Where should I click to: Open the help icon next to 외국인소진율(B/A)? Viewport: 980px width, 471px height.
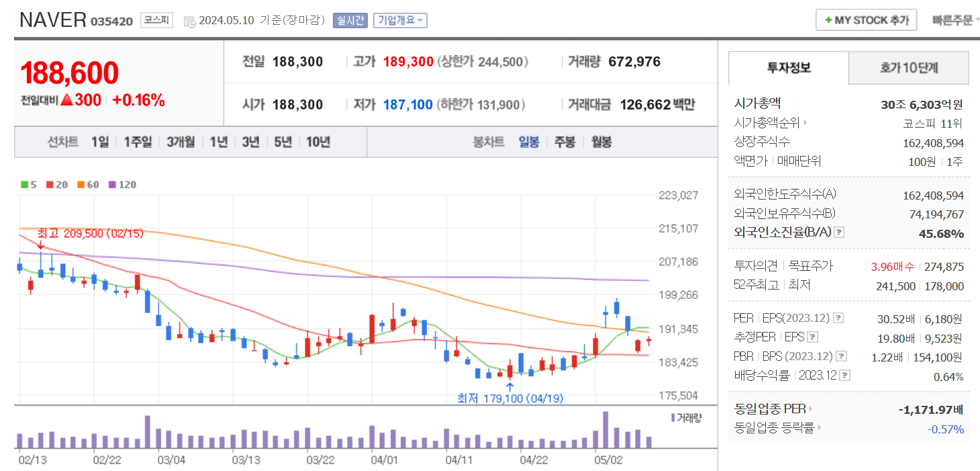tap(838, 232)
